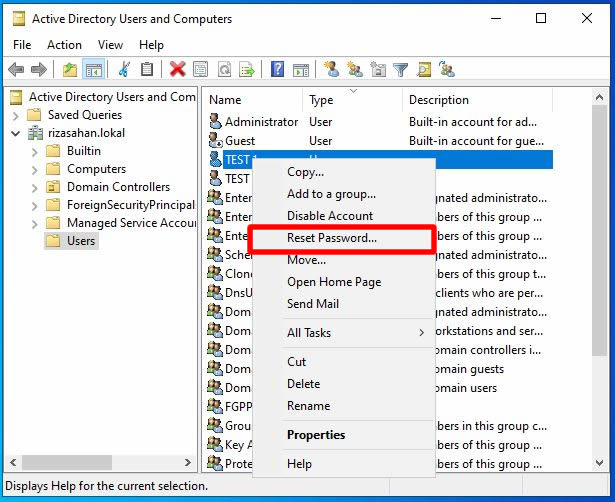The width and height of the screenshot is (615, 502).
Task: Click the clipboard Copy toolbar icon
Action: 147,70
